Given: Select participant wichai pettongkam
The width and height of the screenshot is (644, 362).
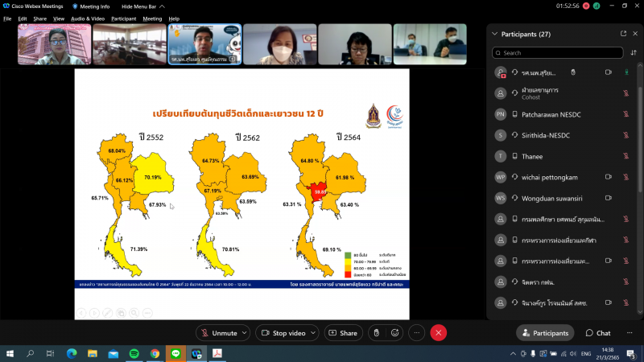Looking at the screenshot, I should click(563, 177).
